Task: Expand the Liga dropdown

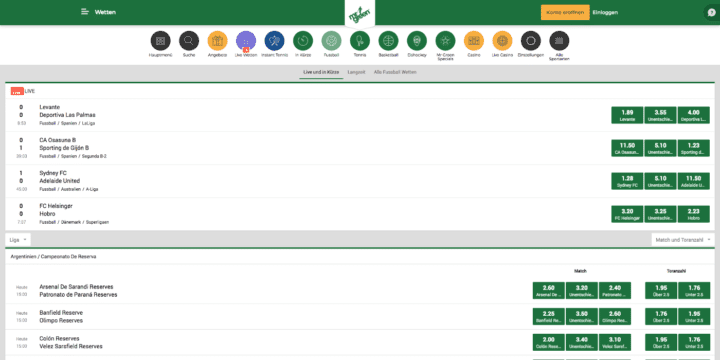Action: (18, 240)
